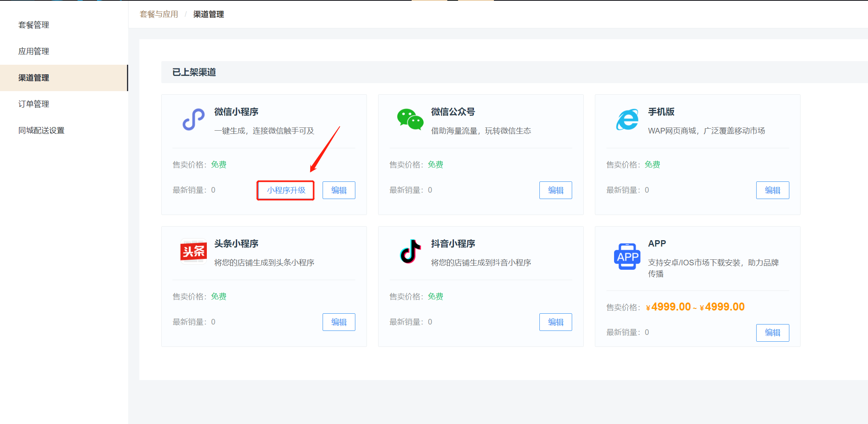
Task: Click 编辑 for the 手机版 channel
Action: (x=772, y=190)
